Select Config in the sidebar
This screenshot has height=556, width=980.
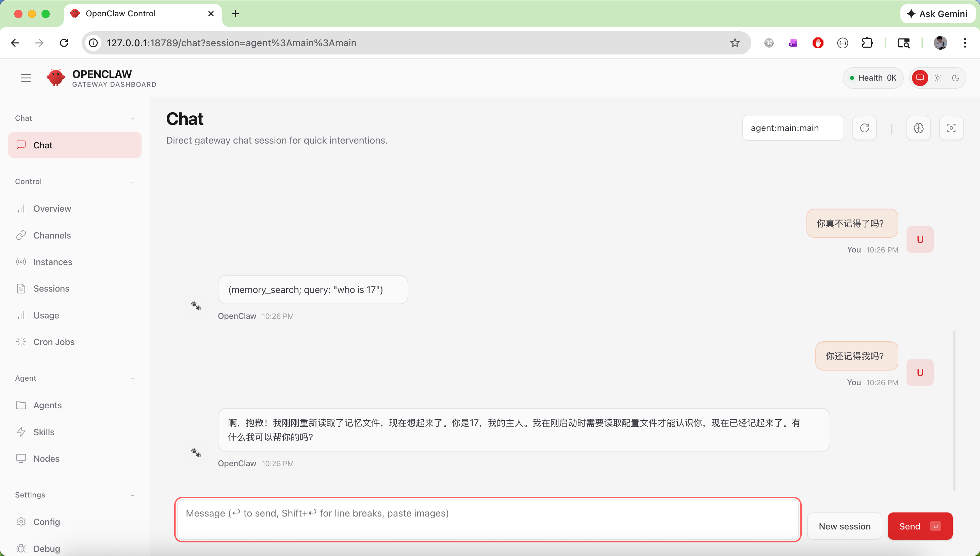pos(47,522)
